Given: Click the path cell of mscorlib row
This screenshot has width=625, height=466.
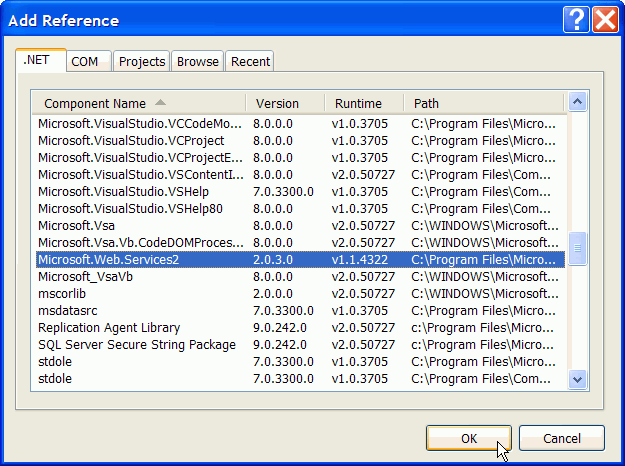Looking at the screenshot, I should point(485,294).
